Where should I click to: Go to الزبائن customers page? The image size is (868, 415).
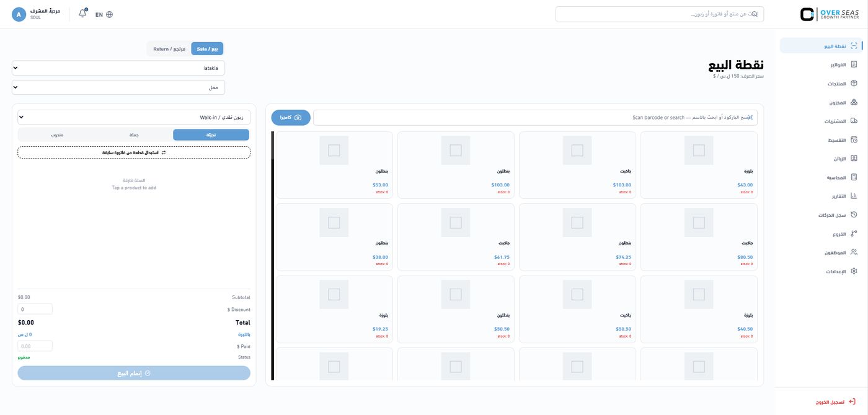pos(821,159)
